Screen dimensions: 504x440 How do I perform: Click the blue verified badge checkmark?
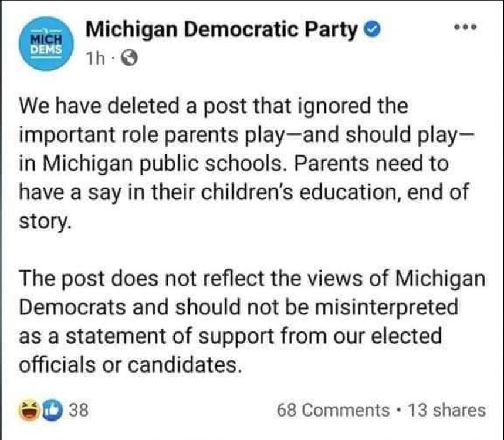click(371, 29)
